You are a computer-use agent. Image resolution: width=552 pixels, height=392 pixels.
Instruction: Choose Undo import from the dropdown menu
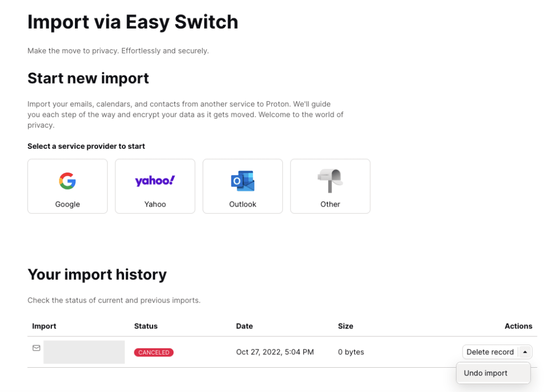pos(493,373)
